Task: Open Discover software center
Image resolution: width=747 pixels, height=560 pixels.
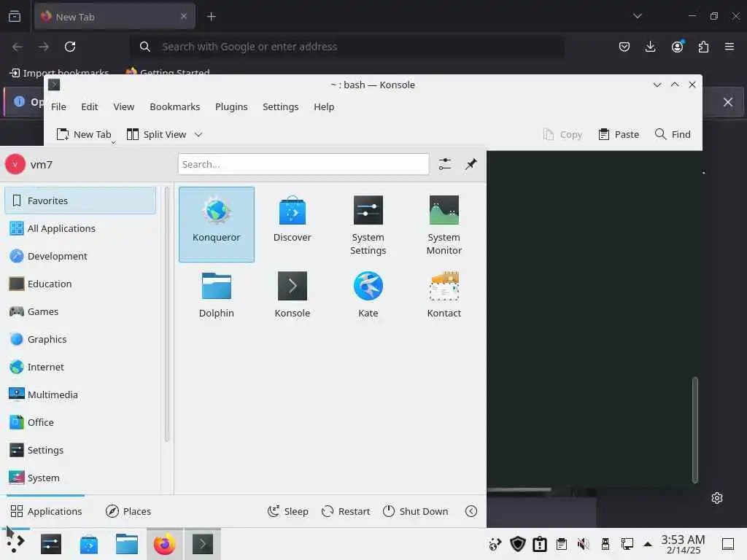Action: point(292,225)
